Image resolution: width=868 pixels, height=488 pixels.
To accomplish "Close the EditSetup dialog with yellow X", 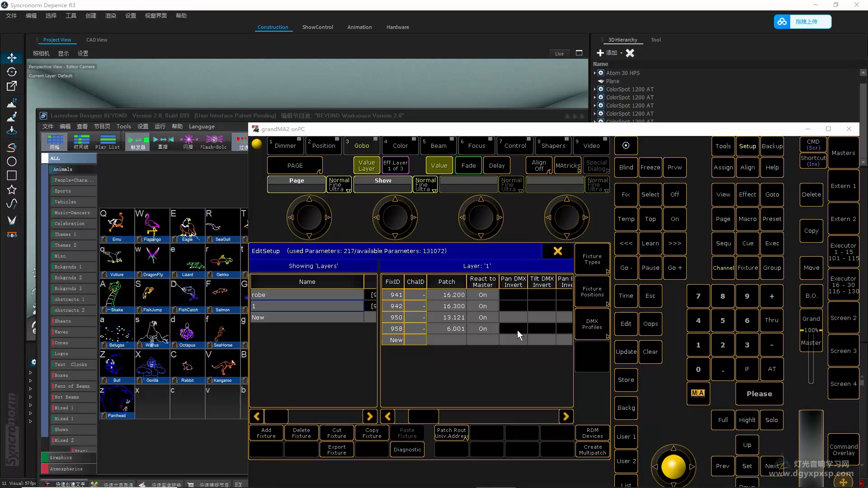I will 558,251.
